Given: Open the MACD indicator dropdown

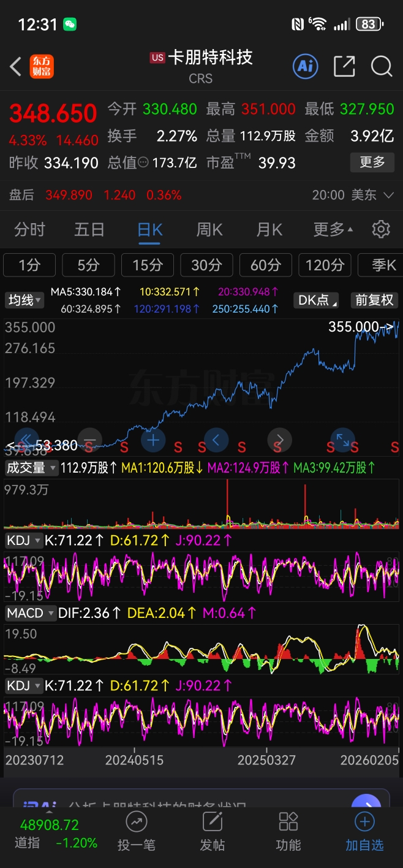Looking at the screenshot, I should pyautogui.click(x=29, y=613).
